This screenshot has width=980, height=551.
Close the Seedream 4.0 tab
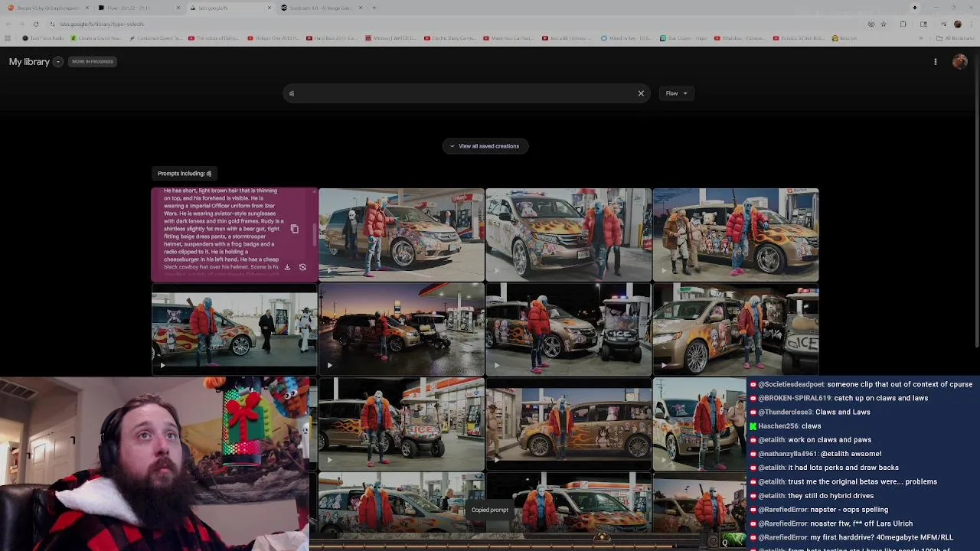[360, 8]
